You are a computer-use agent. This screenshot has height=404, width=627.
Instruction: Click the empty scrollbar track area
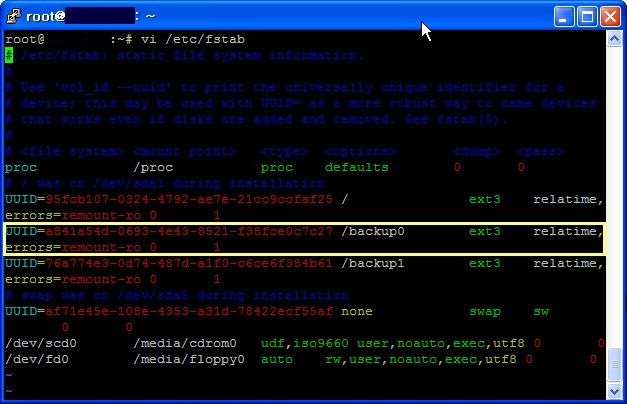[614, 196]
